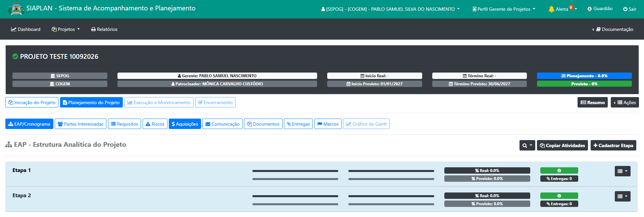Screen dimensions: 644x217
Task: Click the Etapa 1 row title
Action: click(x=21, y=170)
